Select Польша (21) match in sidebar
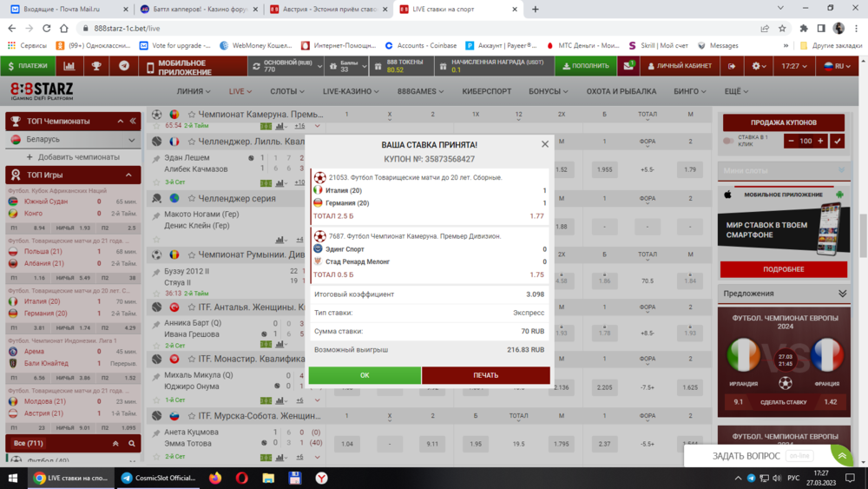Screen dimensions: 868x489 click(43, 251)
